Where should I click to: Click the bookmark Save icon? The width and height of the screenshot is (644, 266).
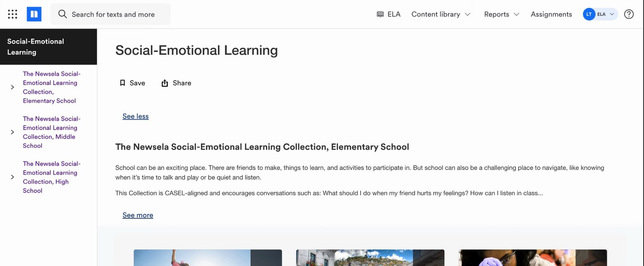tap(123, 83)
